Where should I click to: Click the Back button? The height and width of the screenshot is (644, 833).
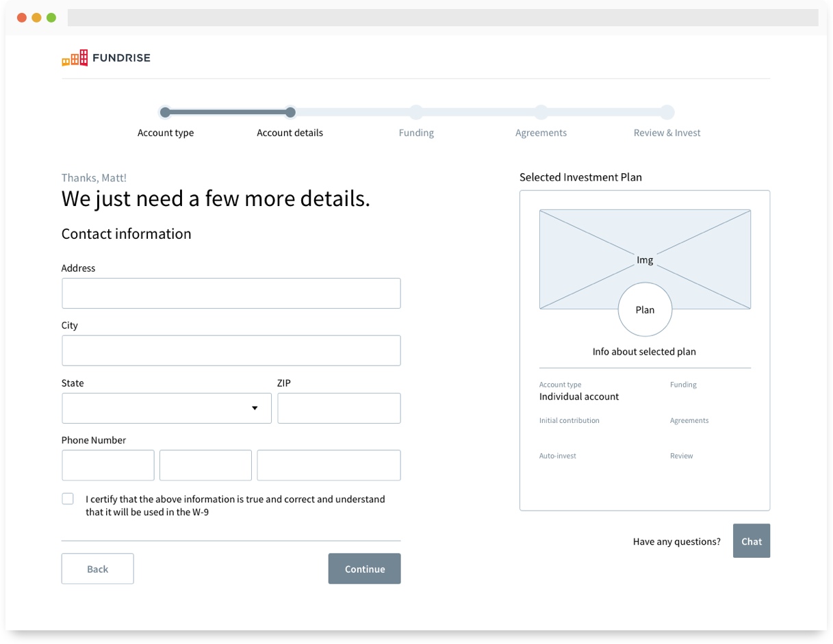97,569
